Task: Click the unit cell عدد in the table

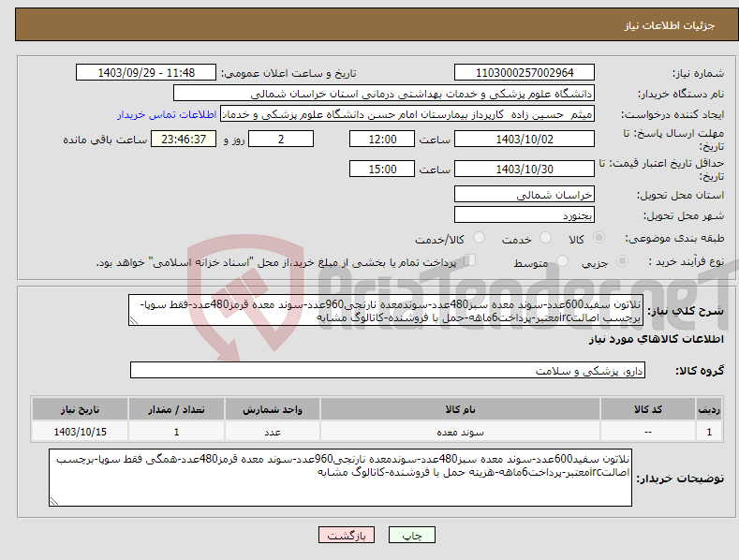Action: point(273,432)
